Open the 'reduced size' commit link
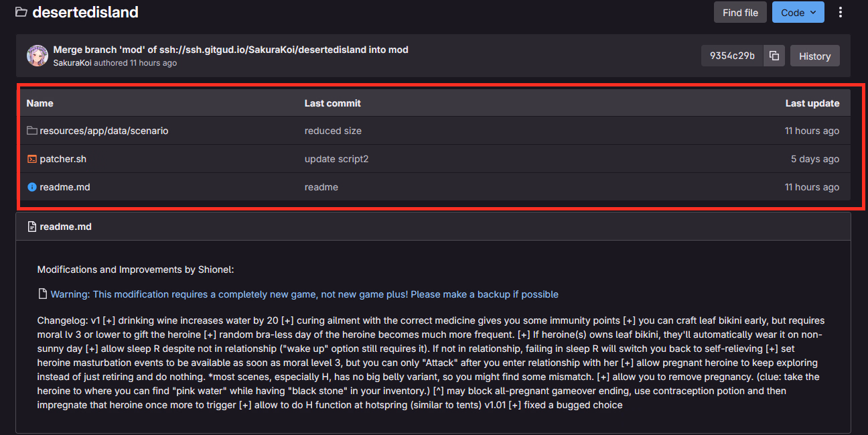Image resolution: width=868 pixels, height=435 pixels. [x=333, y=131]
